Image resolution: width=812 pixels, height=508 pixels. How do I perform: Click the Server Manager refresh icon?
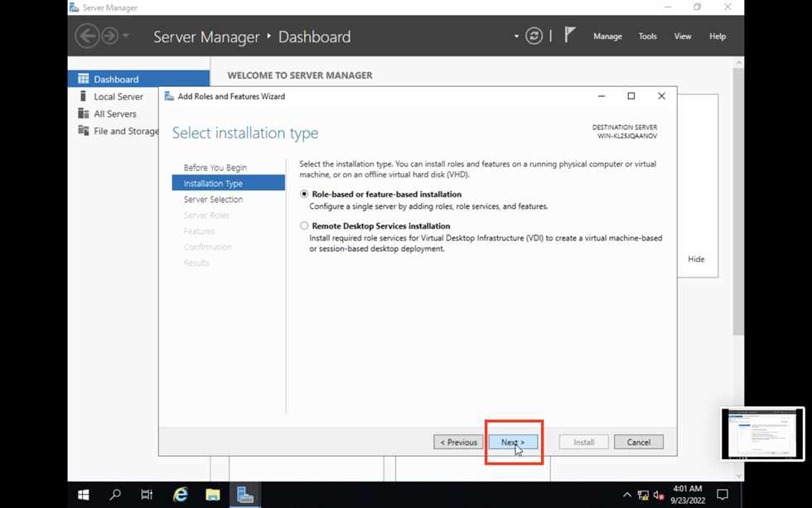point(534,36)
